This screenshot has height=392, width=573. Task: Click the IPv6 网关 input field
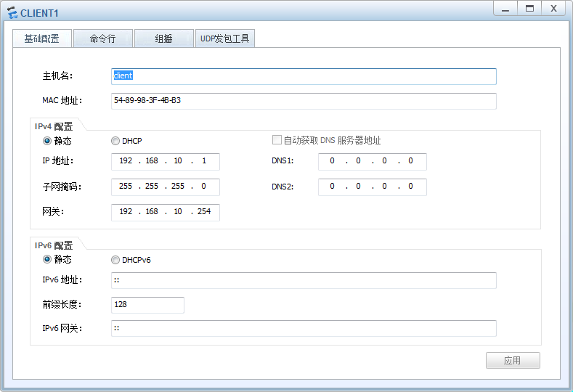[304, 328]
